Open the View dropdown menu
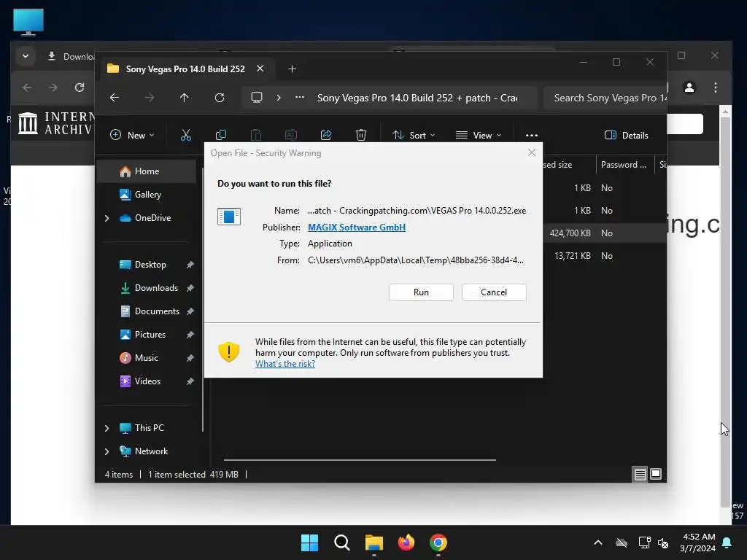The image size is (747, 560). (479, 135)
